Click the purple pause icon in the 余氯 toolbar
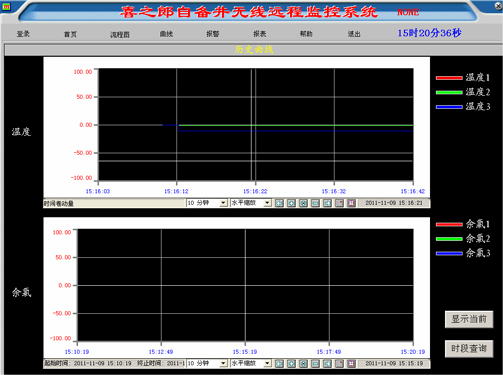Screen dimensions: 503x375 [x=351, y=364]
